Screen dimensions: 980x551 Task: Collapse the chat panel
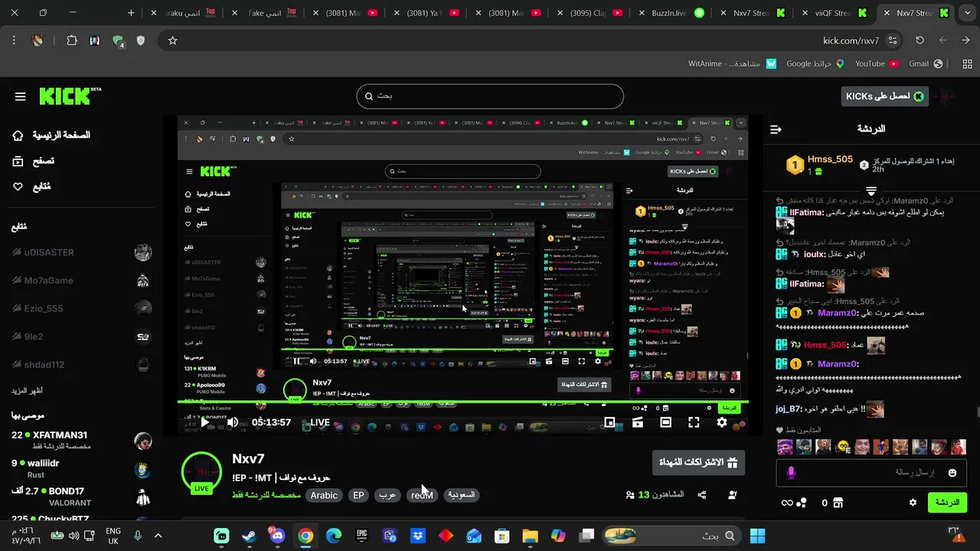[776, 129]
